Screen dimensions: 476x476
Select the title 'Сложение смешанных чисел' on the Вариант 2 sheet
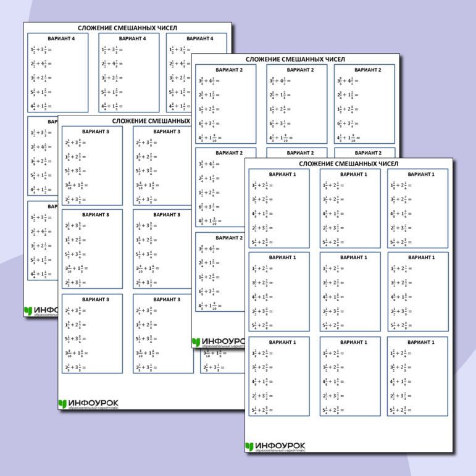point(295,59)
